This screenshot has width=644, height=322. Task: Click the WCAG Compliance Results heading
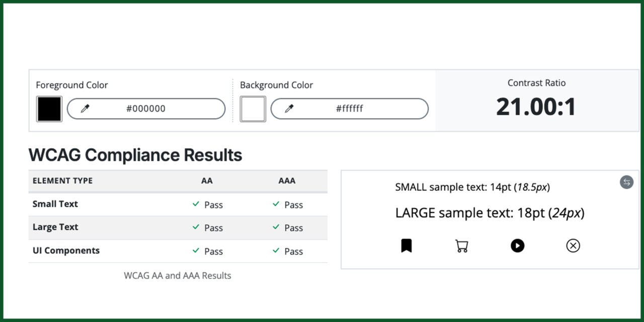coord(136,155)
